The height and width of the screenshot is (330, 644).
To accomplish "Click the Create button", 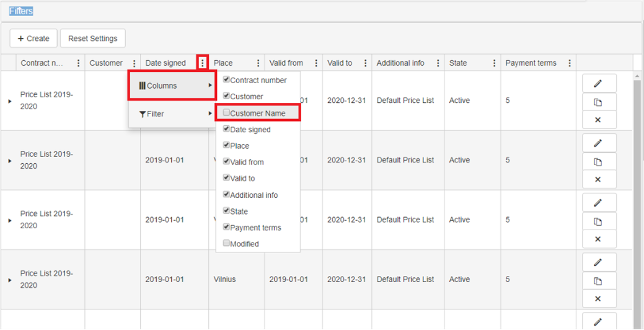I will [33, 38].
